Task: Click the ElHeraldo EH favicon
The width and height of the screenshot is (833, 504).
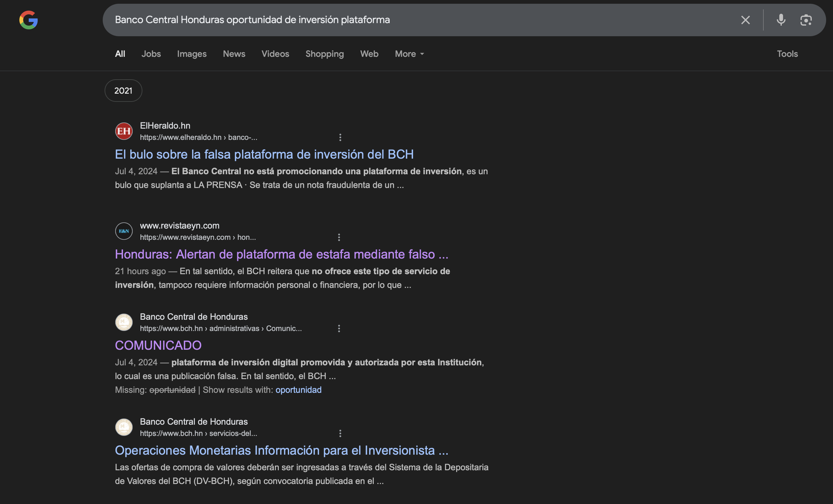Action: [x=124, y=131]
